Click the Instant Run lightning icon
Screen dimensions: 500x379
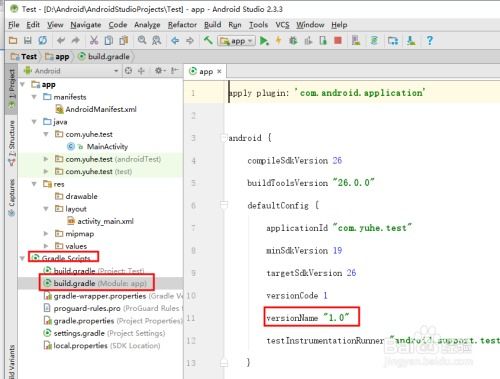[x=278, y=41]
